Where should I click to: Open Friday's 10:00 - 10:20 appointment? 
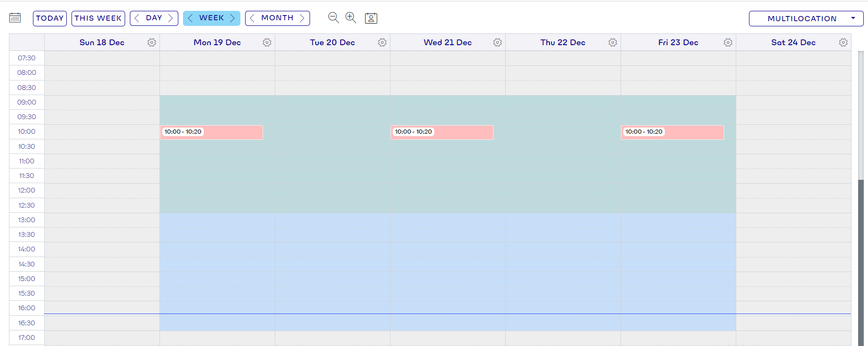tap(672, 132)
